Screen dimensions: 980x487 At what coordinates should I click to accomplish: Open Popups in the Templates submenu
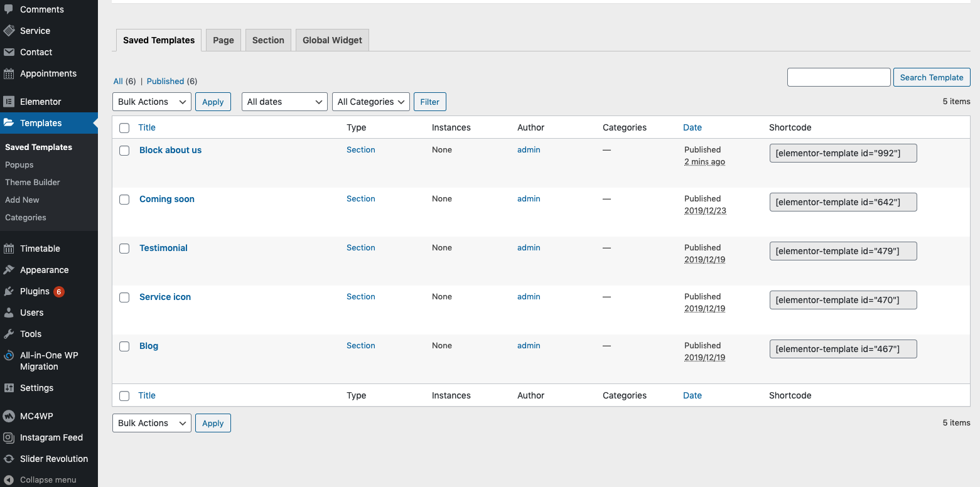(x=19, y=164)
